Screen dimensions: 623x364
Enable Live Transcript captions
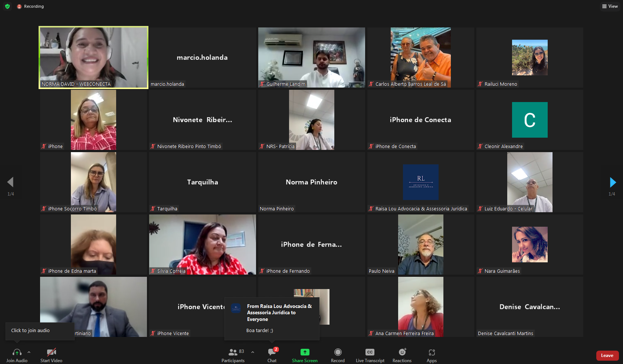(x=370, y=352)
